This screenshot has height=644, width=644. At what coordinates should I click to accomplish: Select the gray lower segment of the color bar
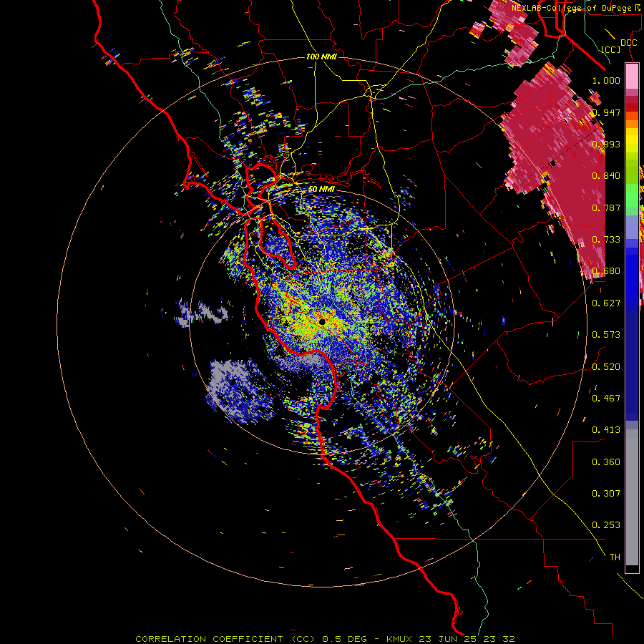point(632,497)
